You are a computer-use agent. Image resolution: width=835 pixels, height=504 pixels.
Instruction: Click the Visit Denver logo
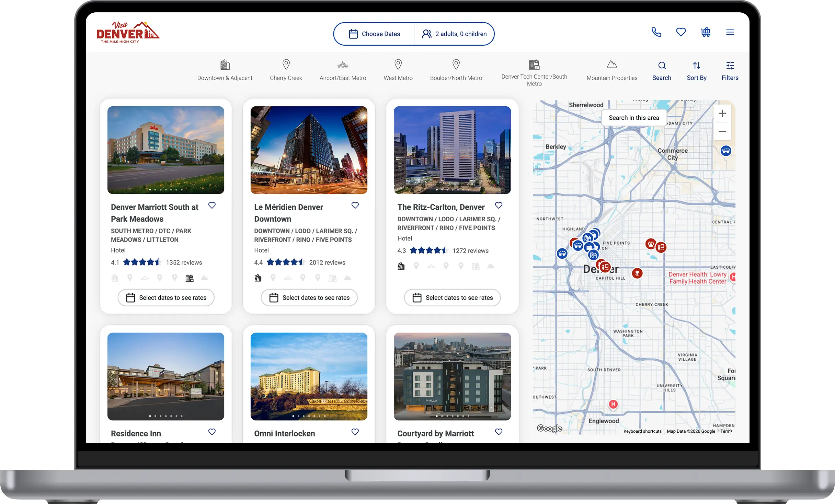click(x=128, y=32)
